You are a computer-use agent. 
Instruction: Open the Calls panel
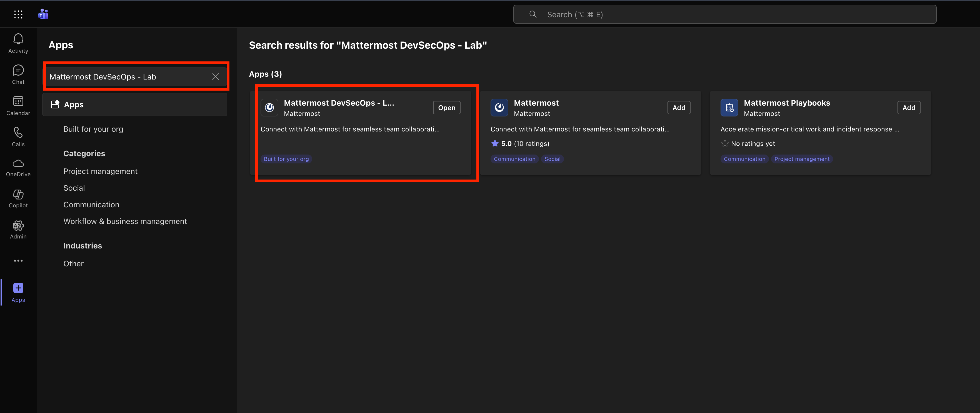point(18,136)
